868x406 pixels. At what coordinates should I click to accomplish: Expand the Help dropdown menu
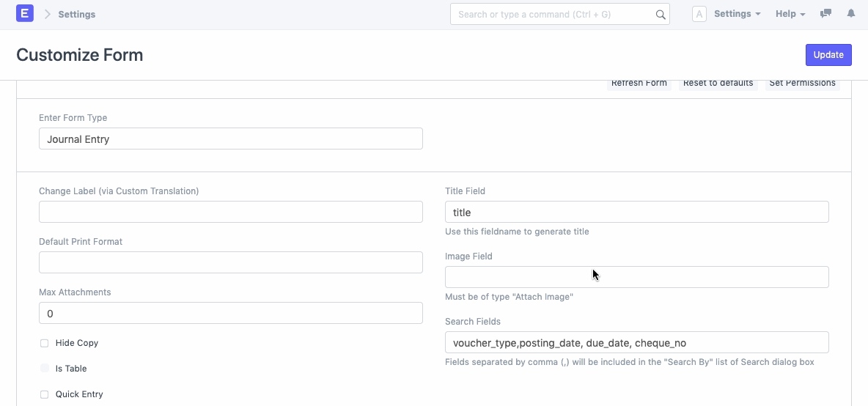click(790, 14)
